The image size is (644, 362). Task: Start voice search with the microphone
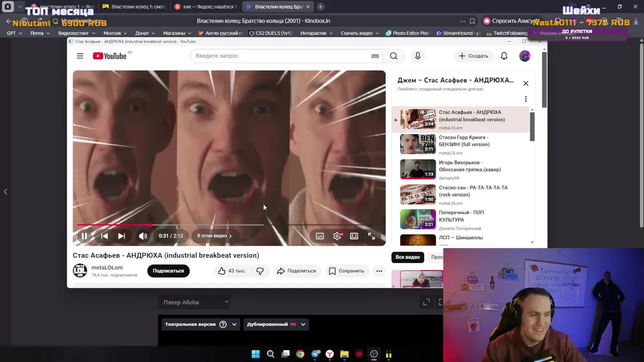(418, 56)
